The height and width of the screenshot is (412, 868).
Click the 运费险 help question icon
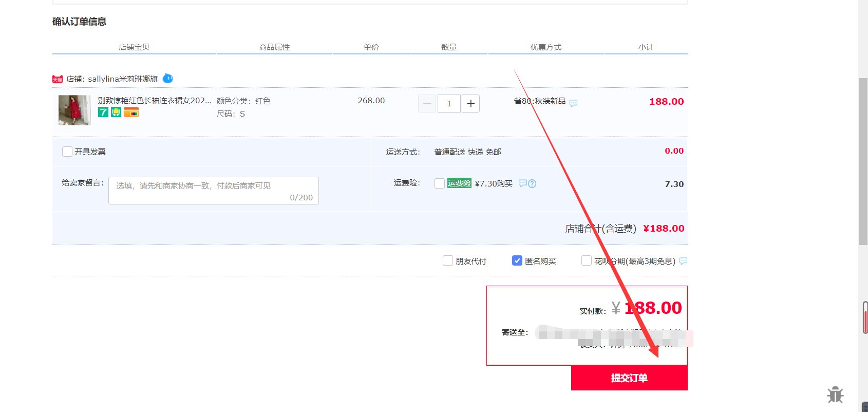click(x=532, y=183)
